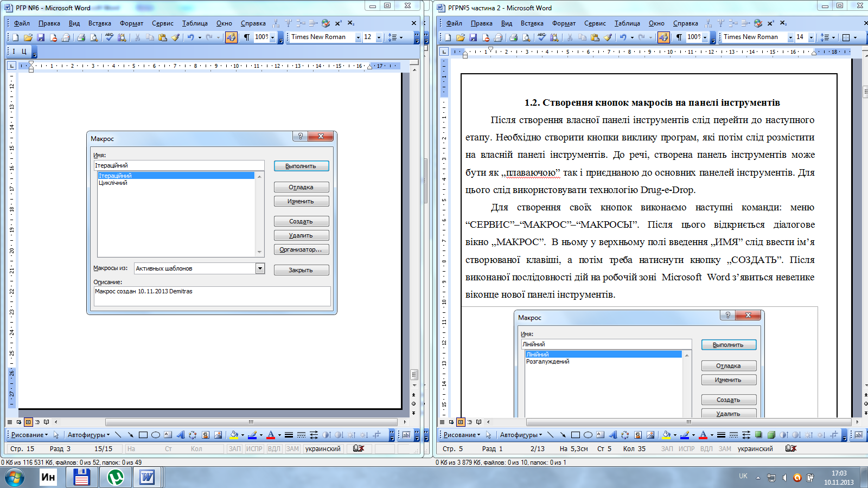Apply red Font Color in РГР №6 drawing bar

pyautogui.click(x=271, y=435)
